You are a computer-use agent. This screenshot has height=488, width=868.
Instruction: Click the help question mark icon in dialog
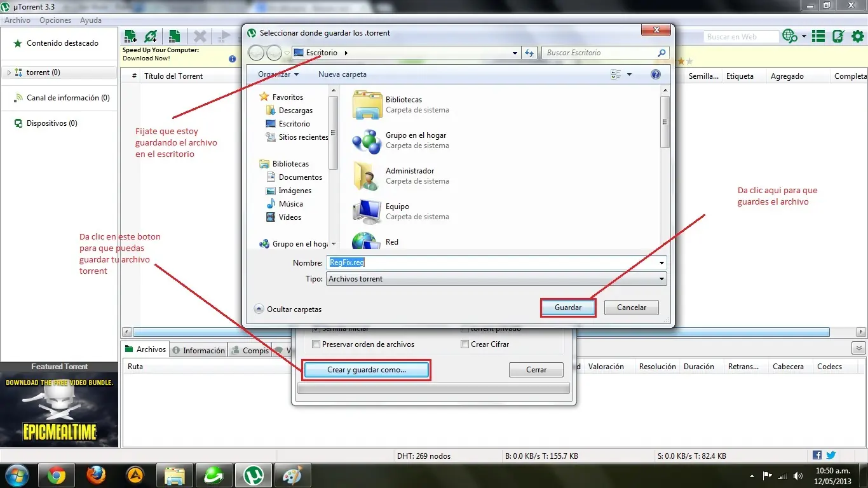pyautogui.click(x=656, y=74)
